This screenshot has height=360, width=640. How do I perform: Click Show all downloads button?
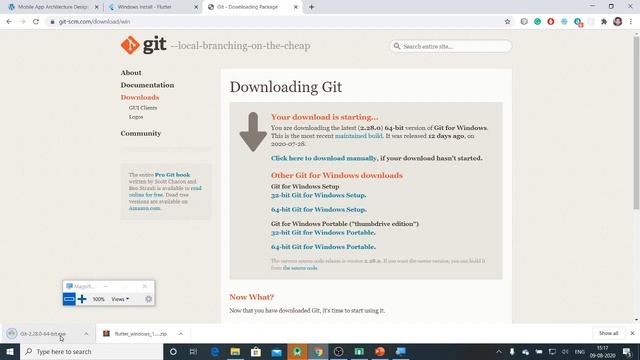609,333
